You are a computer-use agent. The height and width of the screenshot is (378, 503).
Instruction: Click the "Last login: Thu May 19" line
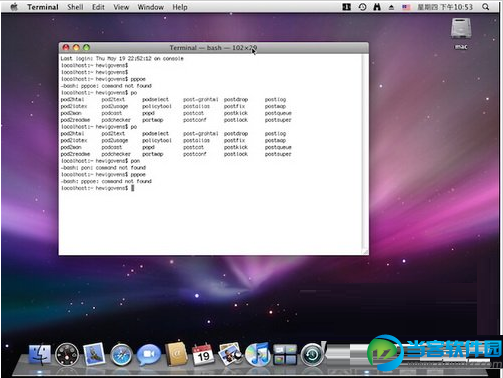122,58
